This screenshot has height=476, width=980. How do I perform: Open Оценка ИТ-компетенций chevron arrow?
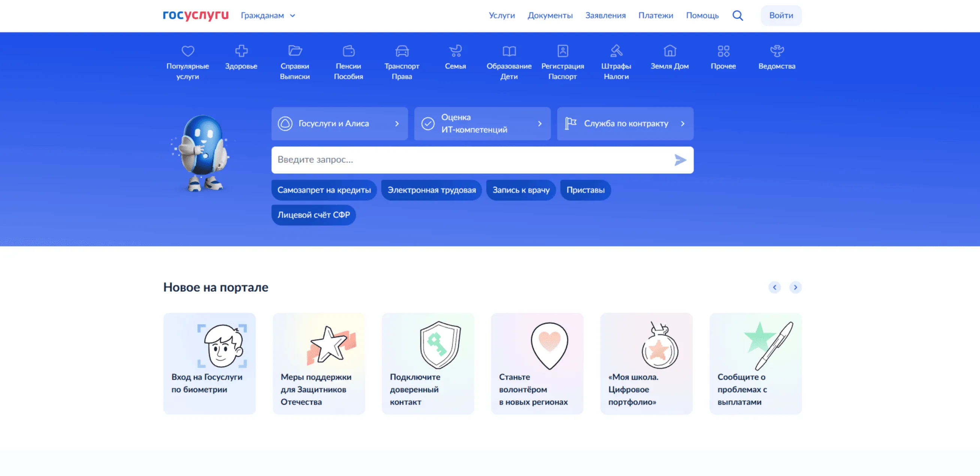[539, 124]
